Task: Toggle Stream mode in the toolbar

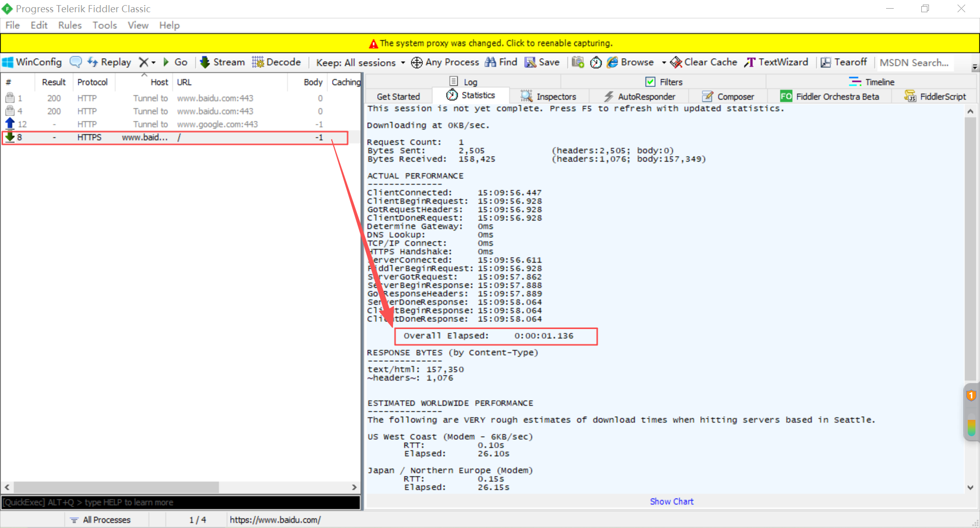Action: pos(223,62)
